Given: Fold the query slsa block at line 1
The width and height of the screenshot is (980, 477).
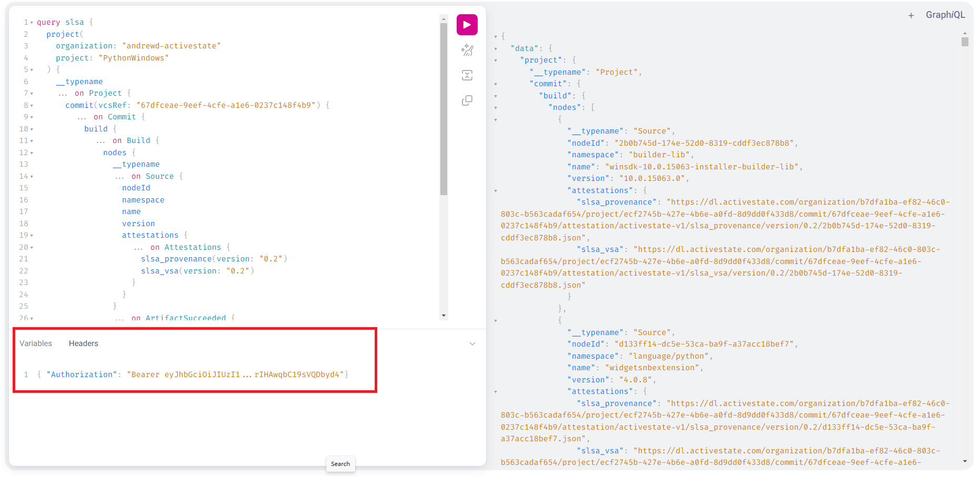Looking at the screenshot, I should (x=32, y=23).
